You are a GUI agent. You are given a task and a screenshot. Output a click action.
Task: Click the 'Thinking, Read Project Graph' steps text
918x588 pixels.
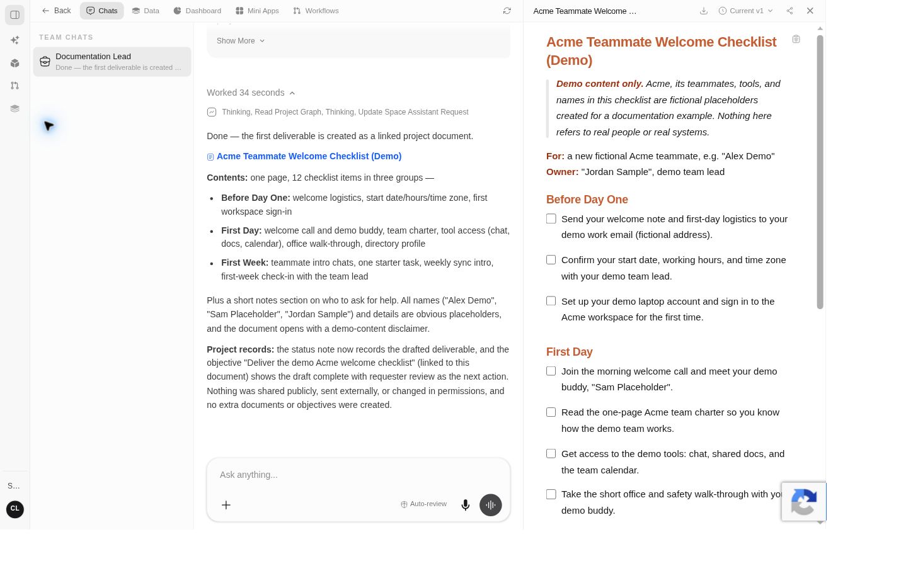pos(345,112)
